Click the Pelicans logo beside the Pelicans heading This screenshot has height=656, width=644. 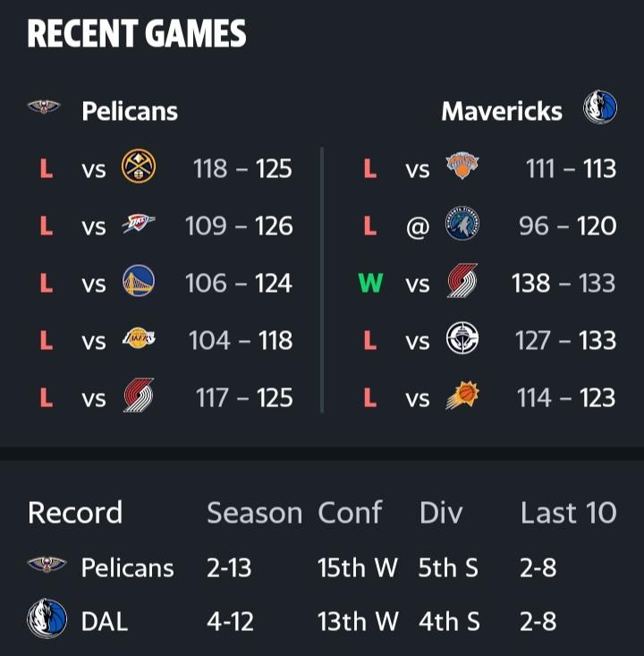43,109
